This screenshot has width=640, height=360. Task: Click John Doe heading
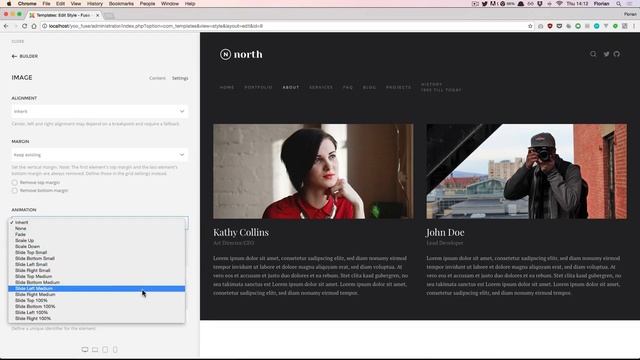pos(445,232)
